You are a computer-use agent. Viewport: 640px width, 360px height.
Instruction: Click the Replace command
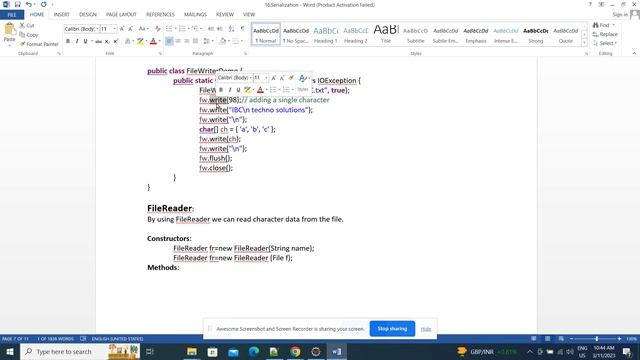tap(605, 34)
